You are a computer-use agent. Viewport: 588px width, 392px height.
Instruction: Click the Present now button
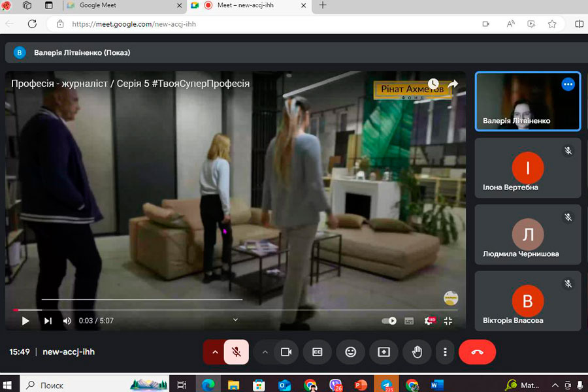(x=384, y=352)
